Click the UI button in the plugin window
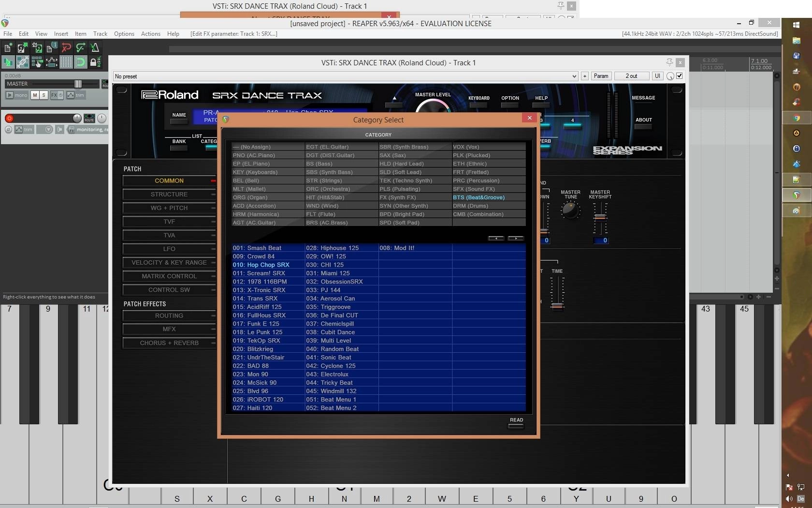Viewport: 812px width, 508px height. 657,76
